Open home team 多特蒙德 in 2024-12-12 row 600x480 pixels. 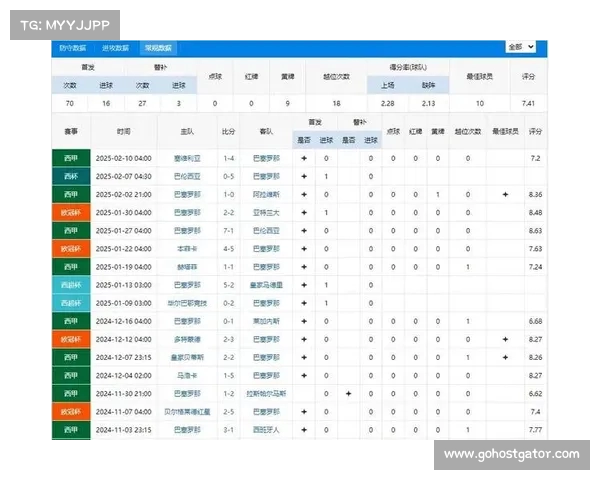(x=187, y=339)
